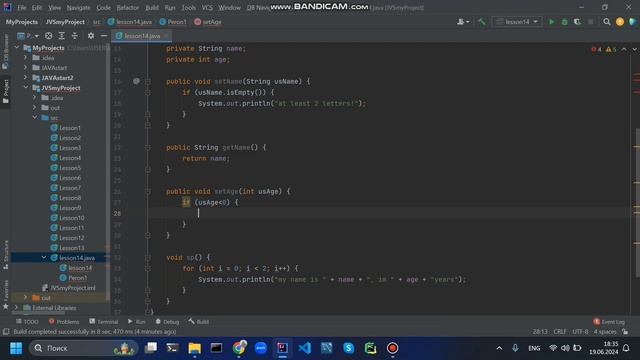This screenshot has width=640, height=360.
Task: Collapse the src folder
Action: (x=35, y=118)
